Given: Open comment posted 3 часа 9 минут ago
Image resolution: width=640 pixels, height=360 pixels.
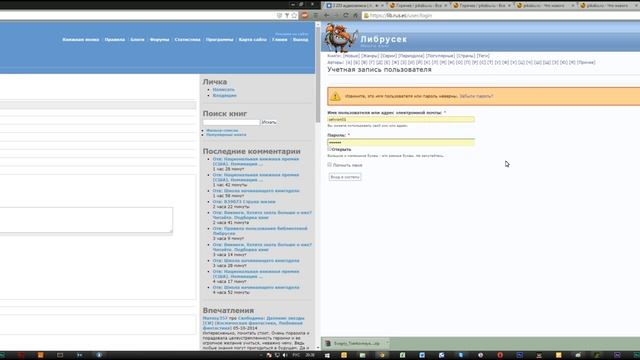Looking at the screenshot, I should tap(260, 231).
